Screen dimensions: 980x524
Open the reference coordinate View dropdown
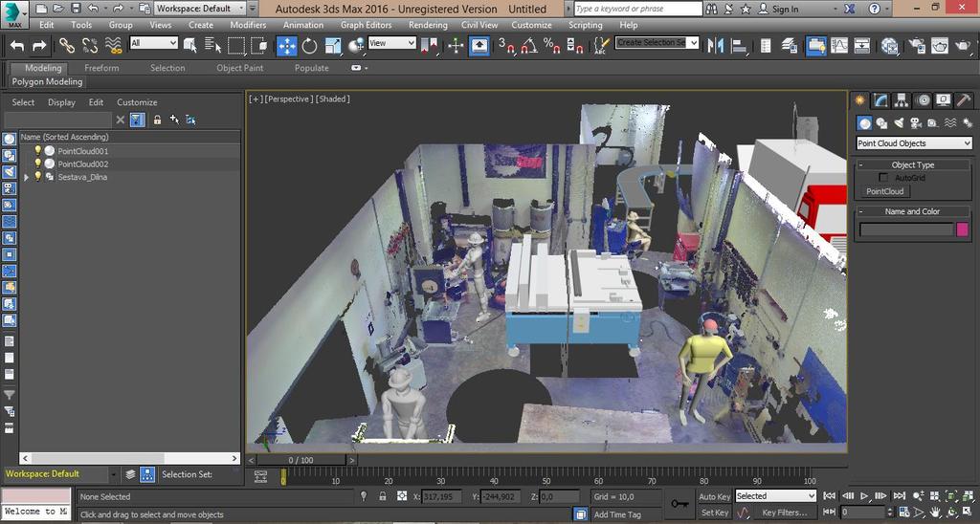(391, 42)
